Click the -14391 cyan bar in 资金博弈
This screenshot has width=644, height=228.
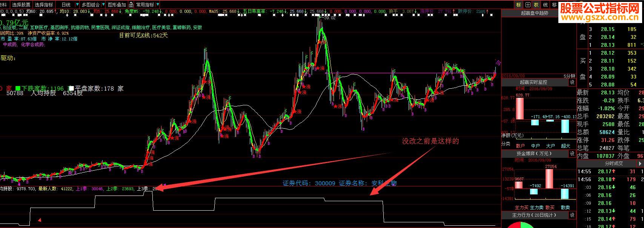coord(565,194)
